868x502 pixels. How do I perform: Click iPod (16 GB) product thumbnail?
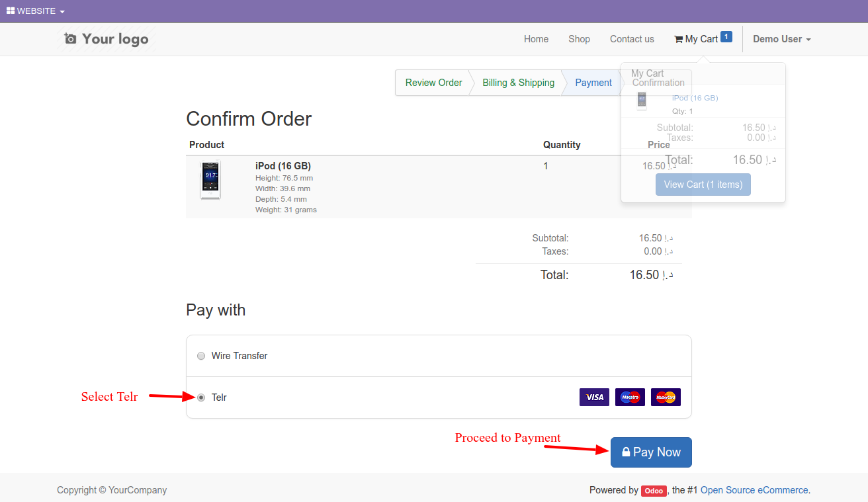(210, 181)
